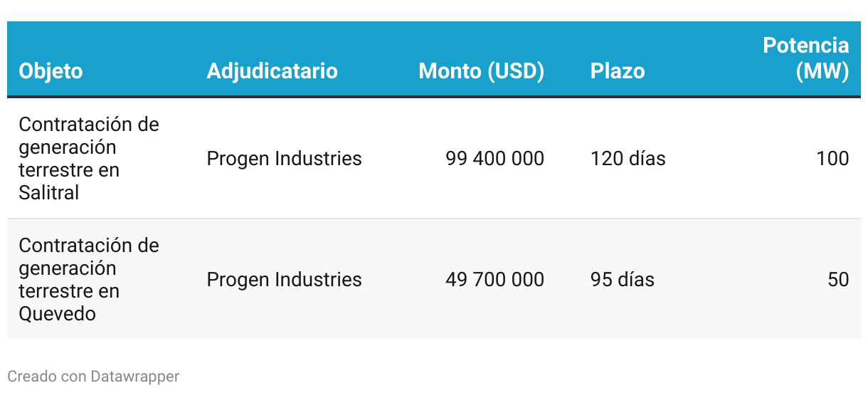868x393 pixels.
Task: Select the Plazo column header
Action: point(618,71)
